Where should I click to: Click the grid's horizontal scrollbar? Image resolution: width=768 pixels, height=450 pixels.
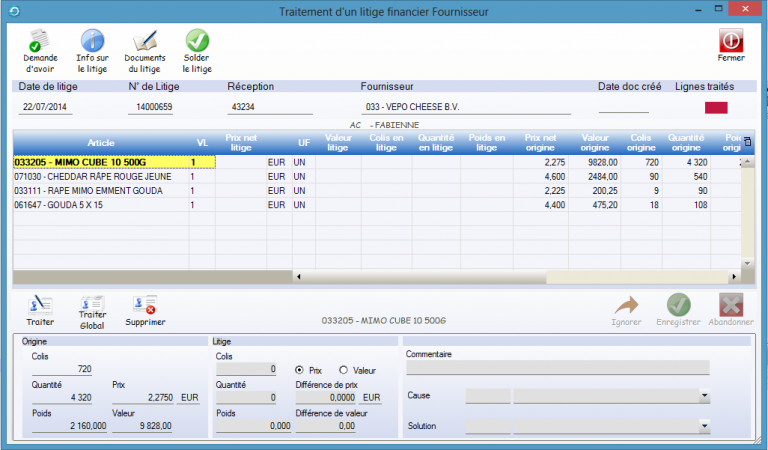500,276
